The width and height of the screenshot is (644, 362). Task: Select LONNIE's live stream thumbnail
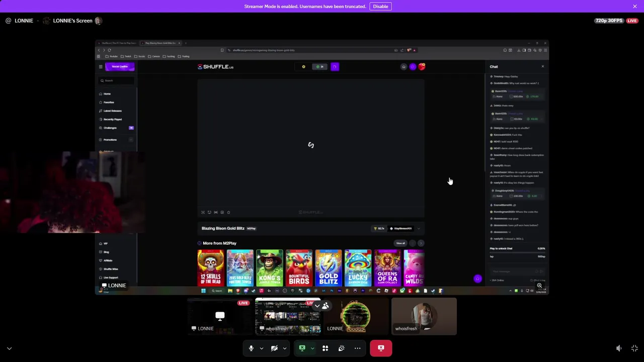click(220, 316)
